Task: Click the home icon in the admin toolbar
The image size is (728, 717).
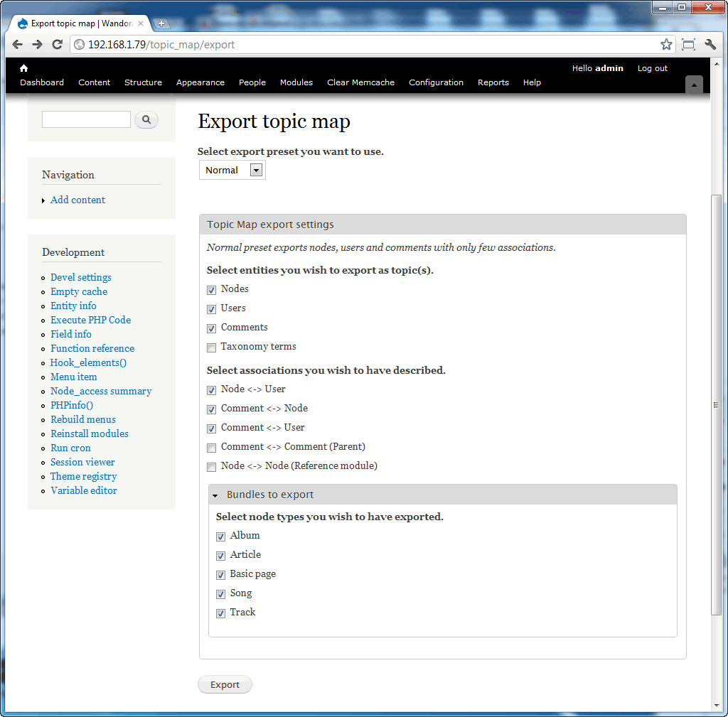Action: tap(23, 68)
